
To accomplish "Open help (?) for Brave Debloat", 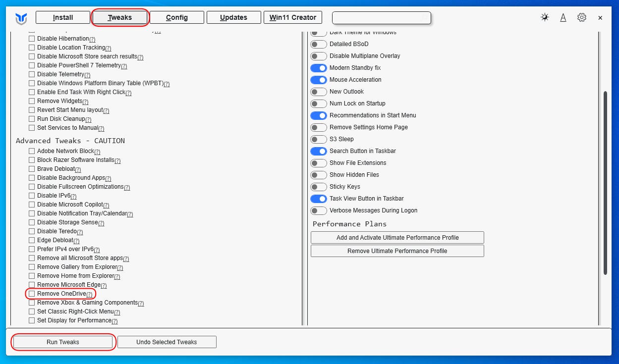I will point(78,169).
